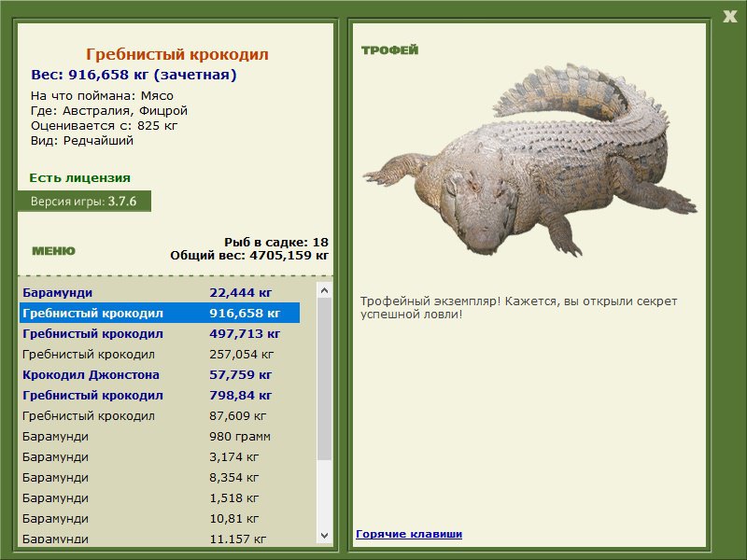The width and height of the screenshot is (747, 560).
Task: Select the Барамунди 8,354 кг row
Action: (x=160, y=477)
